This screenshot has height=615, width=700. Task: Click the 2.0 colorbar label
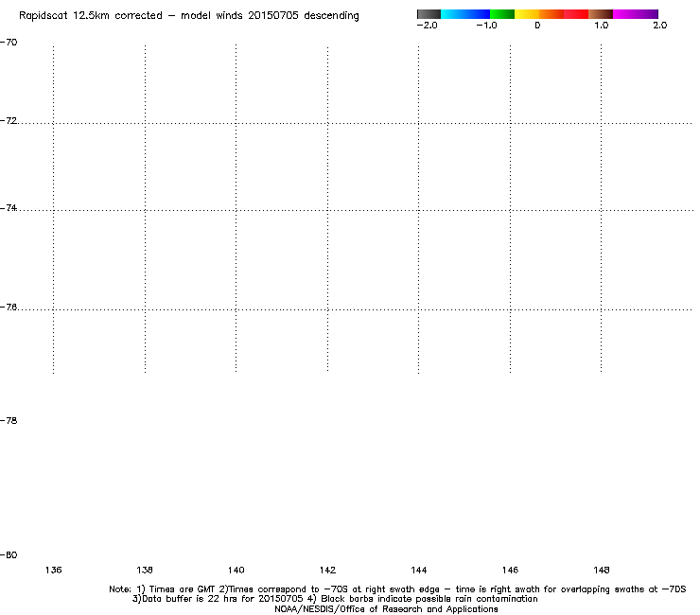[660, 26]
